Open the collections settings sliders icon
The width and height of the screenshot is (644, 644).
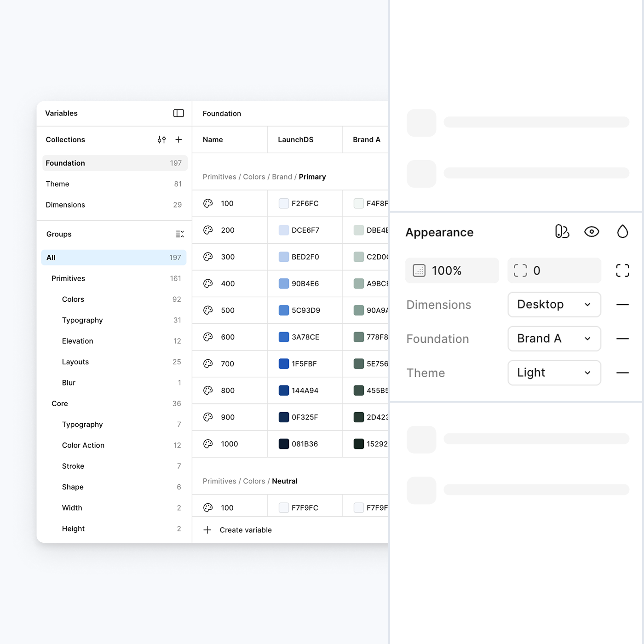(161, 139)
